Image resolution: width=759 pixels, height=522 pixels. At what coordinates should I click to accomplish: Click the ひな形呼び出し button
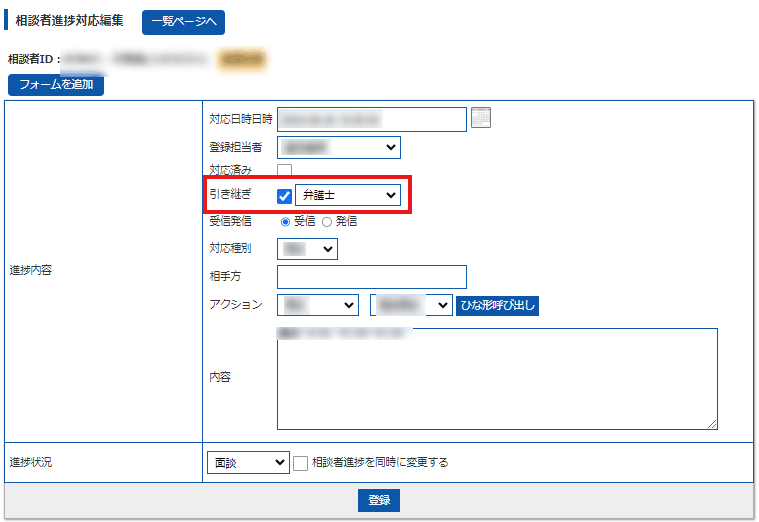[497, 304]
